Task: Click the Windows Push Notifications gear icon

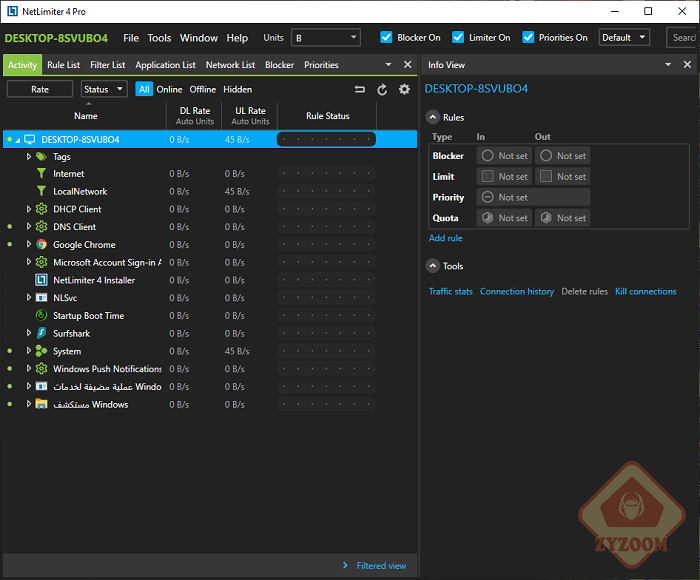Action: point(42,369)
